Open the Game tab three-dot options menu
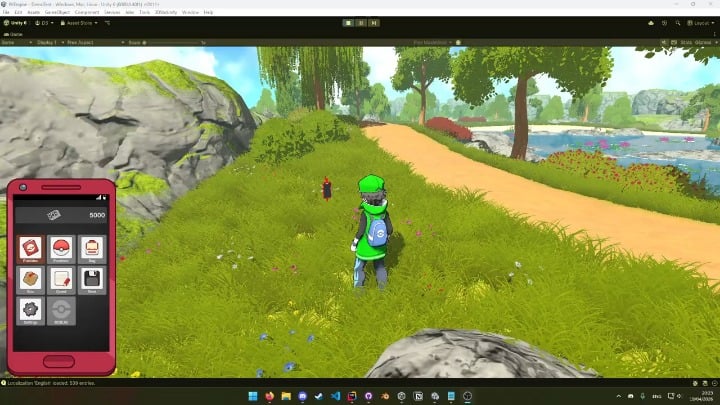This screenshot has width=720, height=405. click(x=715, y=34)
